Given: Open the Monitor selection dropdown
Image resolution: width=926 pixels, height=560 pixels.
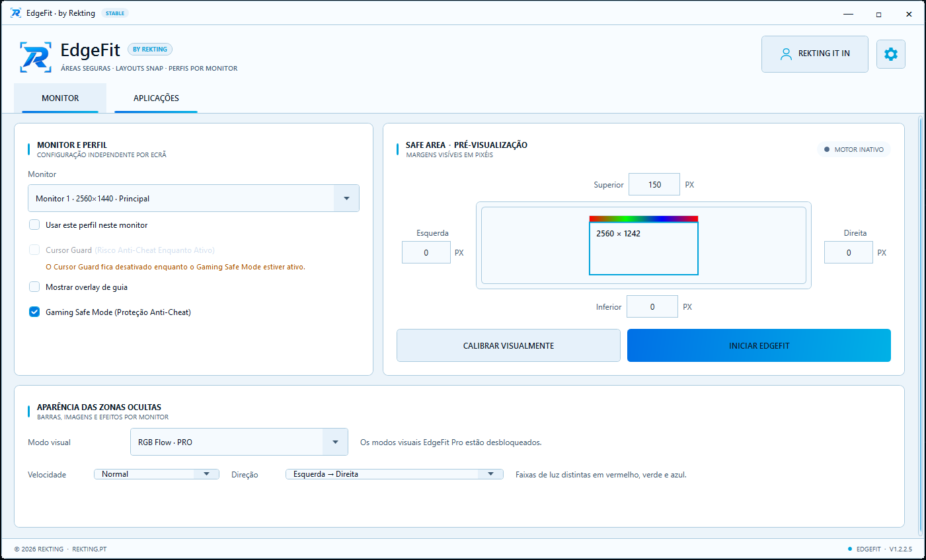Looking at the screenshot, I should click(194, 198).
